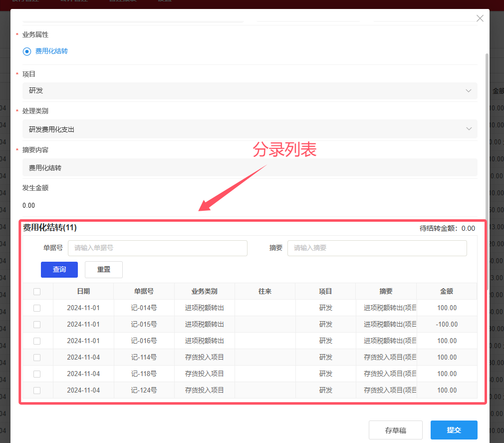Image resolution: width=504 pixels, height=443 pixels.
Task: Focus the 摘要 search input
Action: [377, 248]
